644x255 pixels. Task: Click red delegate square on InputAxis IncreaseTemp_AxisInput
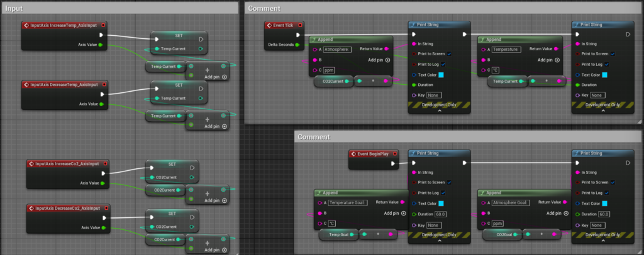point(103,25)
